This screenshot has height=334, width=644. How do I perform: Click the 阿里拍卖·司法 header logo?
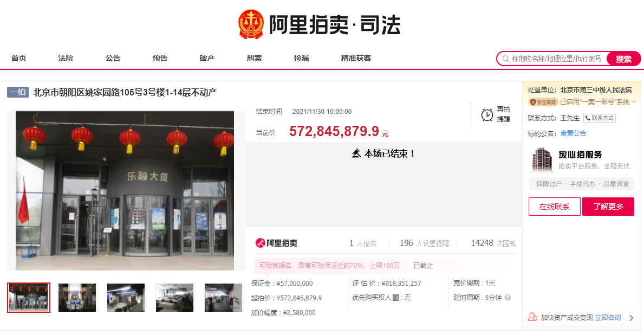pos(322,24)
